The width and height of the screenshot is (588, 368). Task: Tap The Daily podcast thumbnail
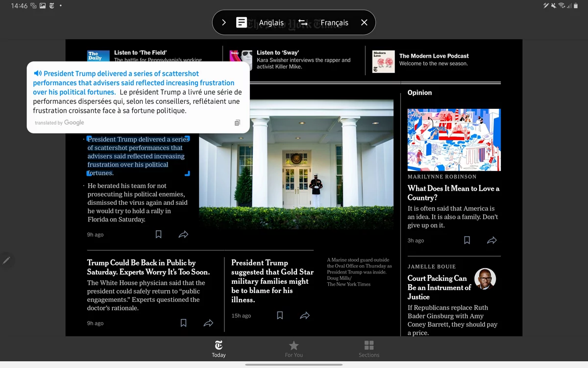point(98,55)
